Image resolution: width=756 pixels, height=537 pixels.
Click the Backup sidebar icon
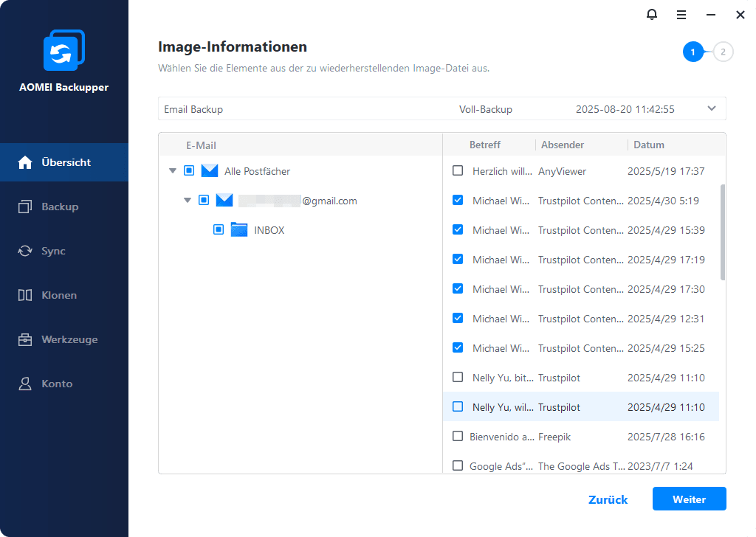pyautogui.click(x=25, y=207)
